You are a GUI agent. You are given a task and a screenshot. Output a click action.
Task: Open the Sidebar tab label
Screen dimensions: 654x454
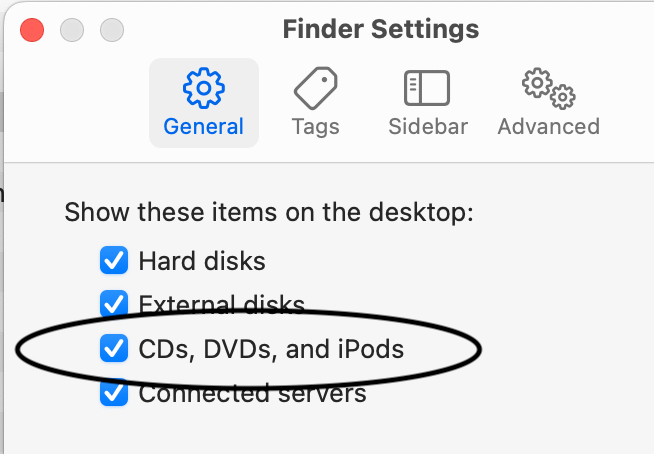[x=427, y=127]
